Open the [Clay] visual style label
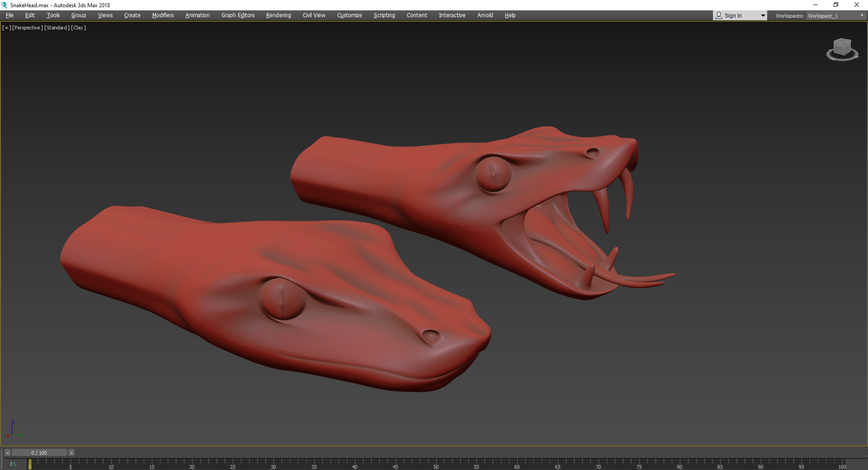This screenshot has width=868, height=470. 78,28
